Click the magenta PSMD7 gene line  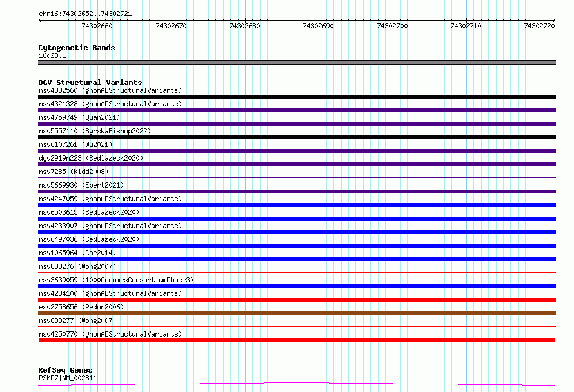[297, 384]
